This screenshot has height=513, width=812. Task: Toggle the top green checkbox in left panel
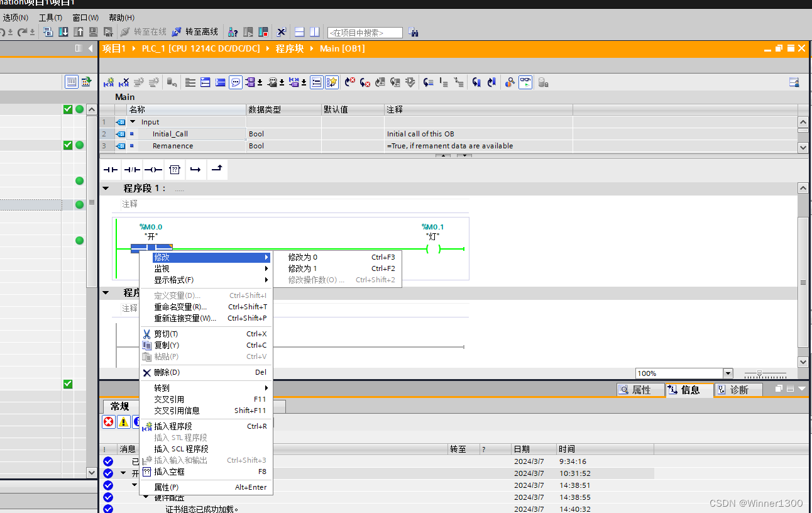click(x=68, y=109)
